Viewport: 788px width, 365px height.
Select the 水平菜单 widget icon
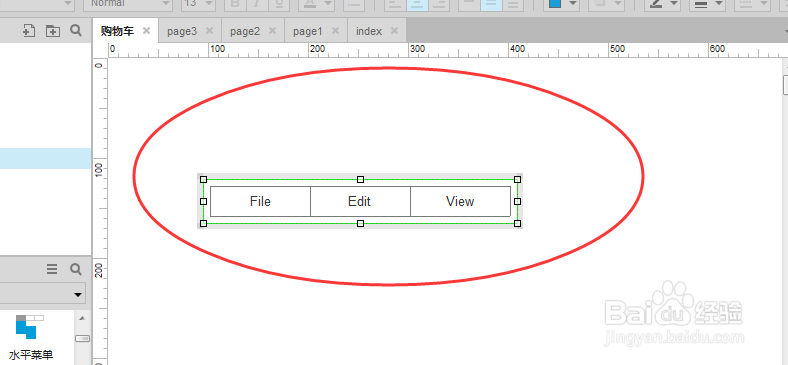pos(30,327)
